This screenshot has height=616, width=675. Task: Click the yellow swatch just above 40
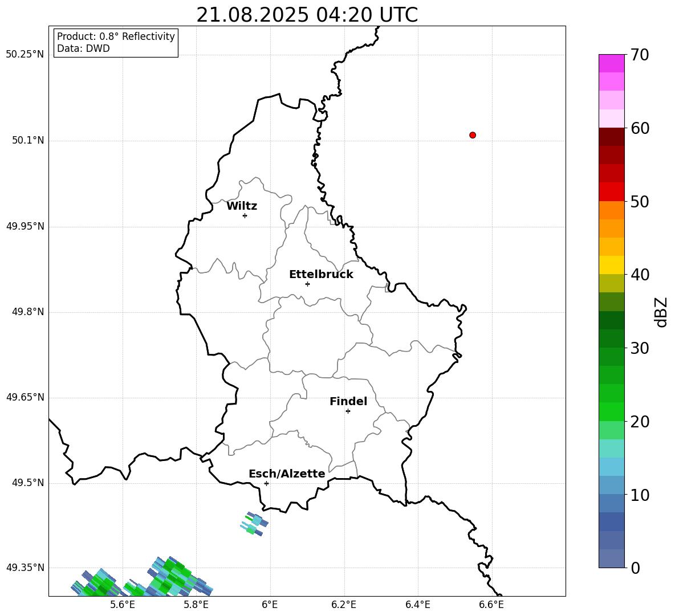coord(611,265)
